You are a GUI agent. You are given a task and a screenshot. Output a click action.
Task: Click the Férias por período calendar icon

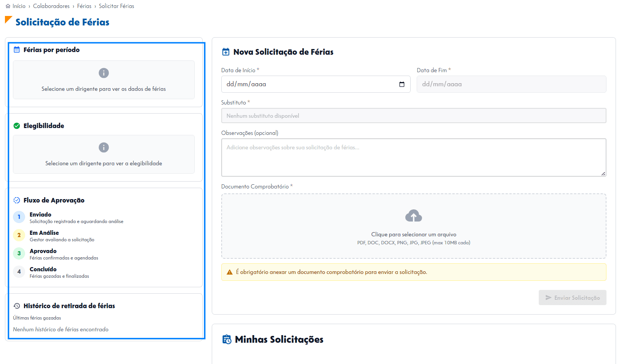[x=17, y=50]
